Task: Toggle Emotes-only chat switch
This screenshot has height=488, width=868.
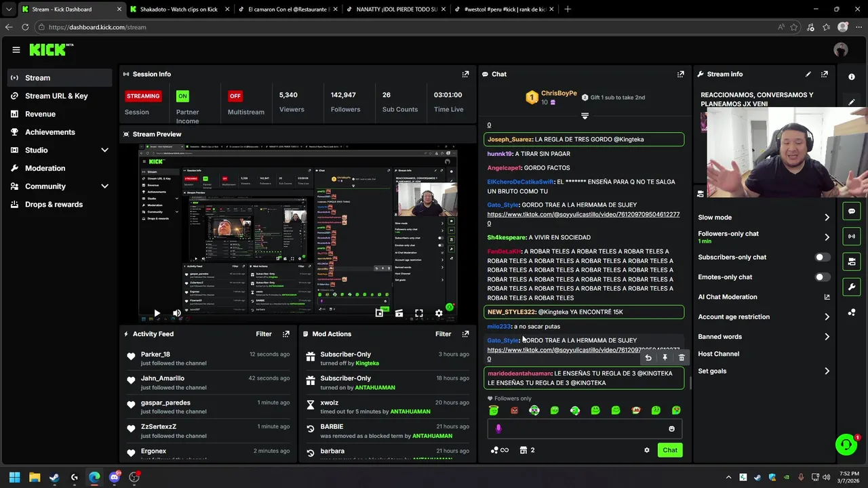Action: [822, 277]
